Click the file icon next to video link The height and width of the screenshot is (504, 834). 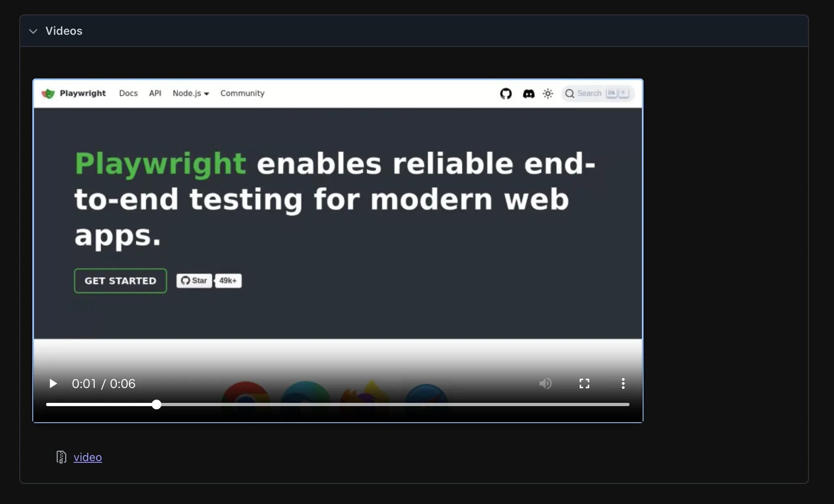61,457
